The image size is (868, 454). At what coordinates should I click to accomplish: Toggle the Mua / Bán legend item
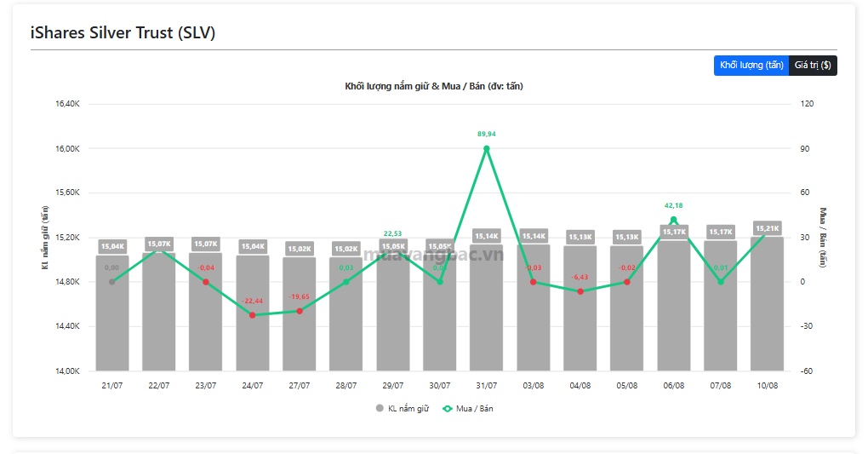coord(468,409)
